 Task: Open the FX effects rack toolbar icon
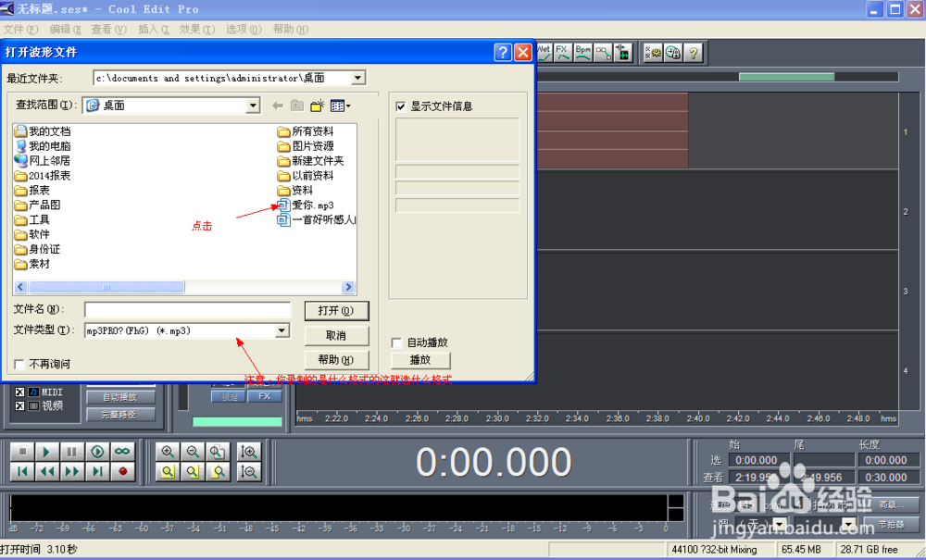click(564, 52)
